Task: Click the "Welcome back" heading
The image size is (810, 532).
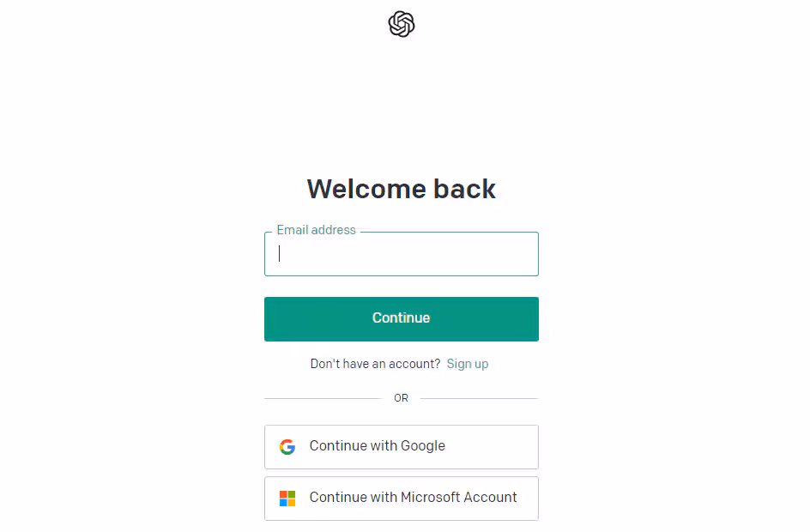Action: click(402, 189)
